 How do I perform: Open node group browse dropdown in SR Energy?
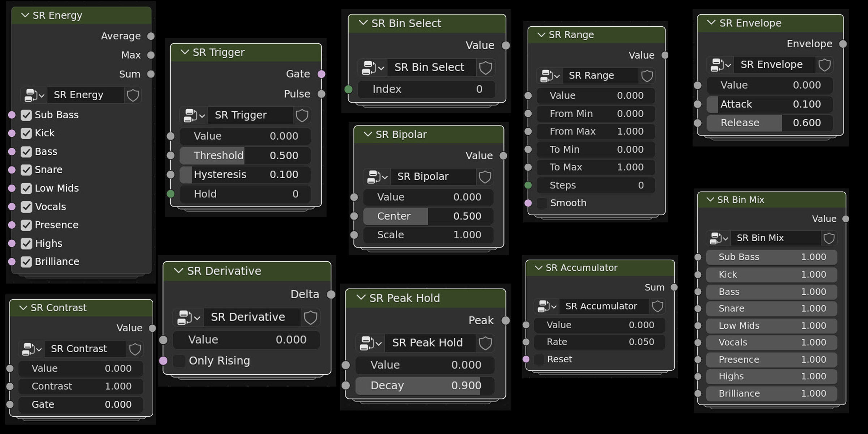click(x=34, y=95)
